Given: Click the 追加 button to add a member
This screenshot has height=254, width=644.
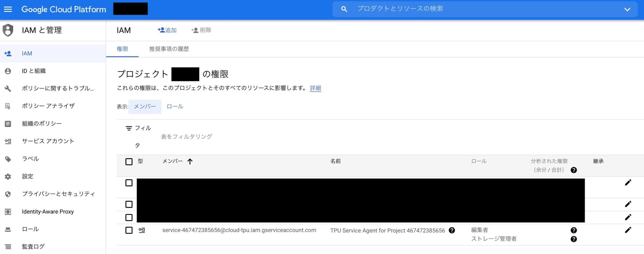Looking at the screenshot, I should [167, 30].
